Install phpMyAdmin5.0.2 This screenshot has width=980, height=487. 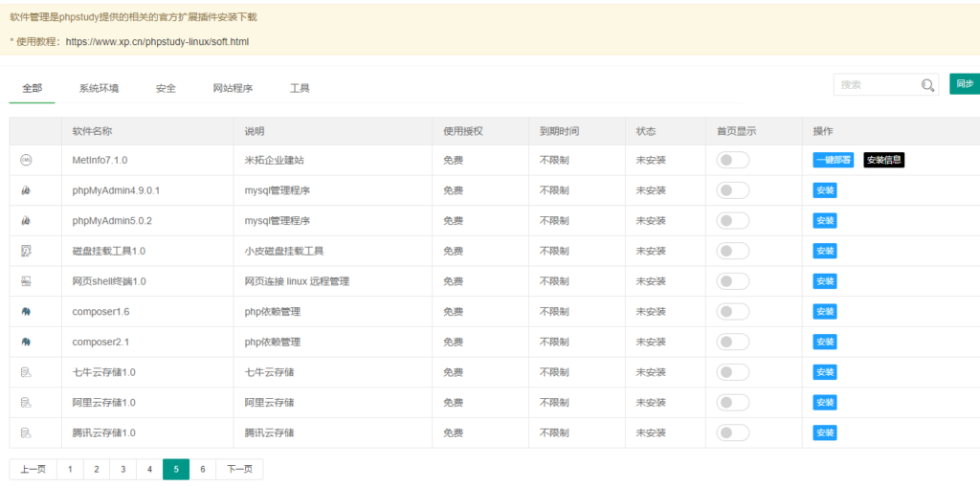coord(825,221)
